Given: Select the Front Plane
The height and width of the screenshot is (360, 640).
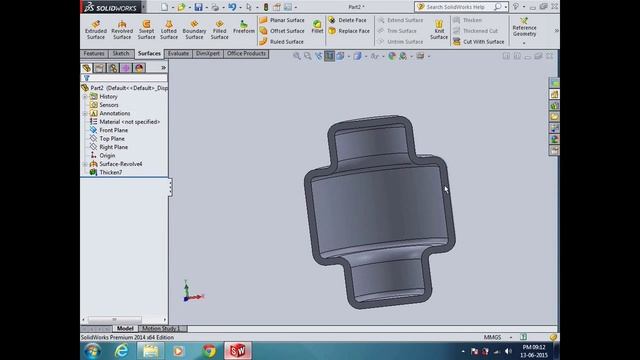Looking at the screenshot, I should 109,130.
